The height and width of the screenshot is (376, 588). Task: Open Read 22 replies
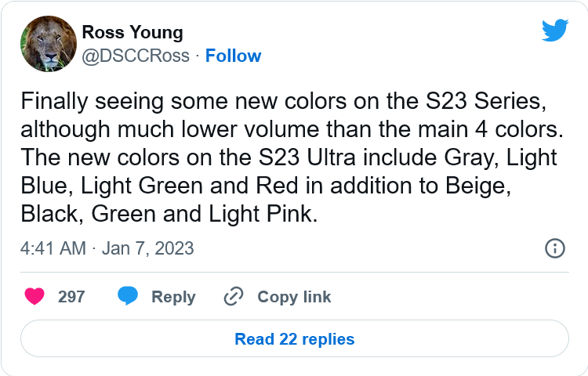295,338
